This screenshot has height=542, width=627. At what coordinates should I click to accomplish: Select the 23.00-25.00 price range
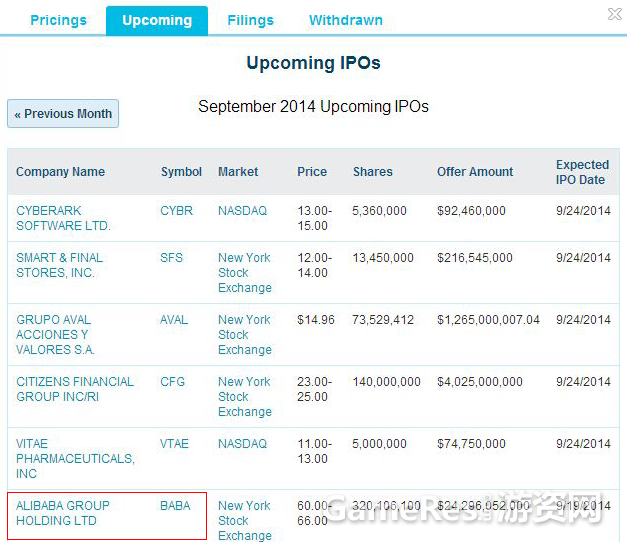click(x=314, y=389)
